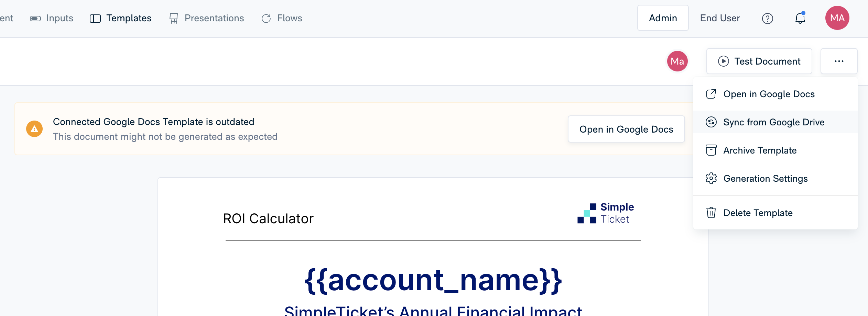
Task: Click the trash icon for Delete Template
Action: tap(711, 213)
